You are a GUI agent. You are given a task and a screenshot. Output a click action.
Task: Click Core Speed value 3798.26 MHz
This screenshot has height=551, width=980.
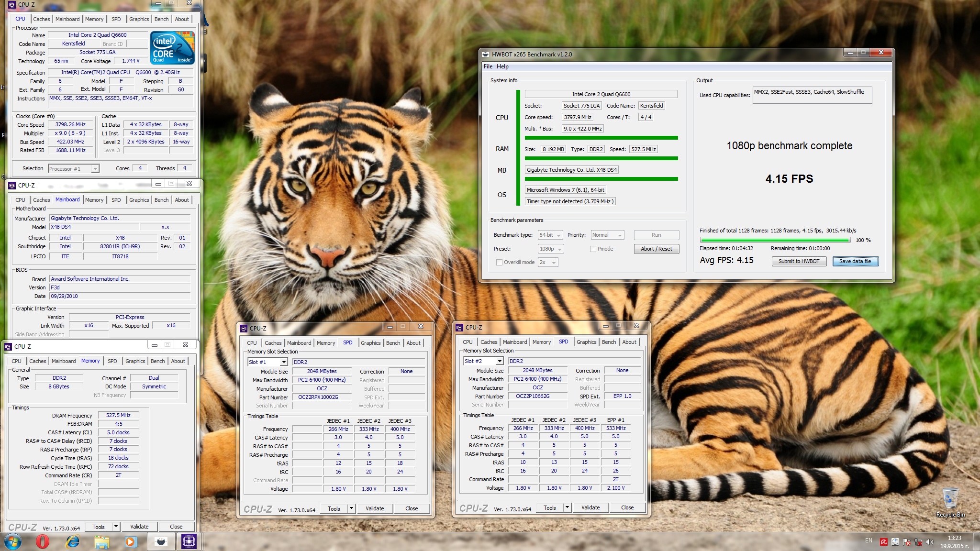pyautogui.click(x=70, y=124)
